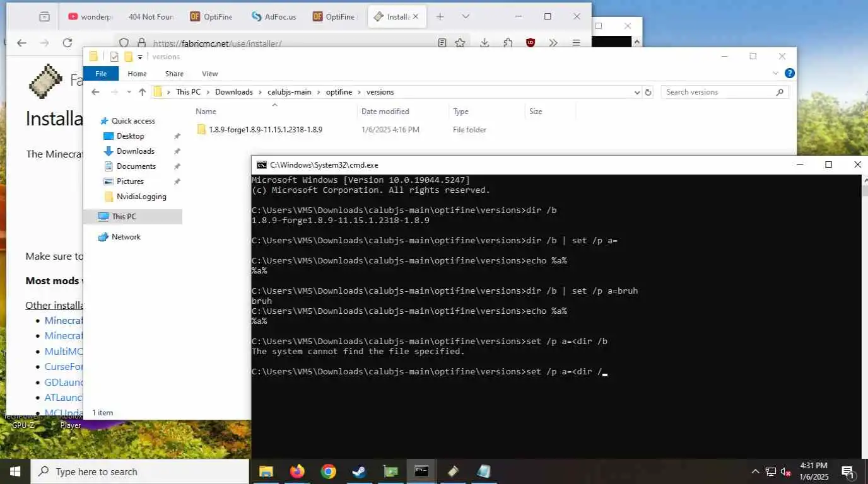Click the muted volume tray icon

click(x=786, y=471)
